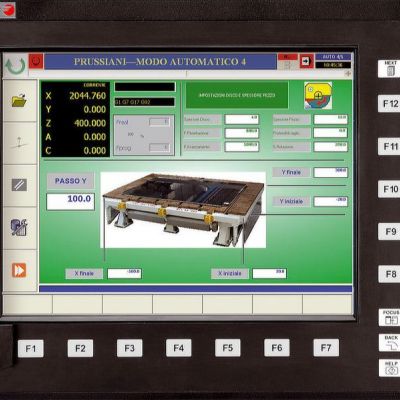Click the green refresh arrow icon
Screen dimensions: 400x400
pos(16,65)
